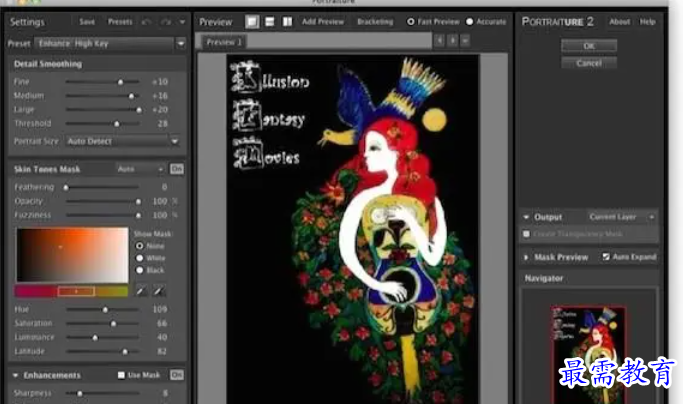This screenshot has width=683, height=404.
Task: Toggle the Auto Expand checkbox
Action: [x=606, y=257]
